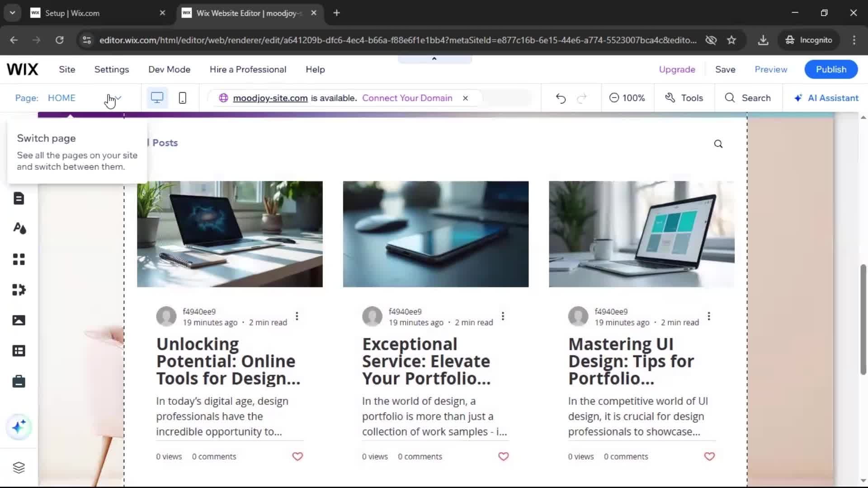Open the puzzle-piece App Market sidebar icon
This screenshot has height=488, width=868.
pos(19,290)
